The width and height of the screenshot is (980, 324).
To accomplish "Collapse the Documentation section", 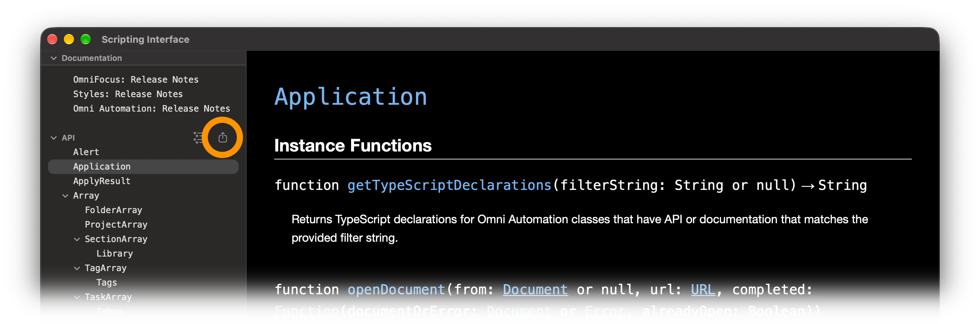I will 54,58.
